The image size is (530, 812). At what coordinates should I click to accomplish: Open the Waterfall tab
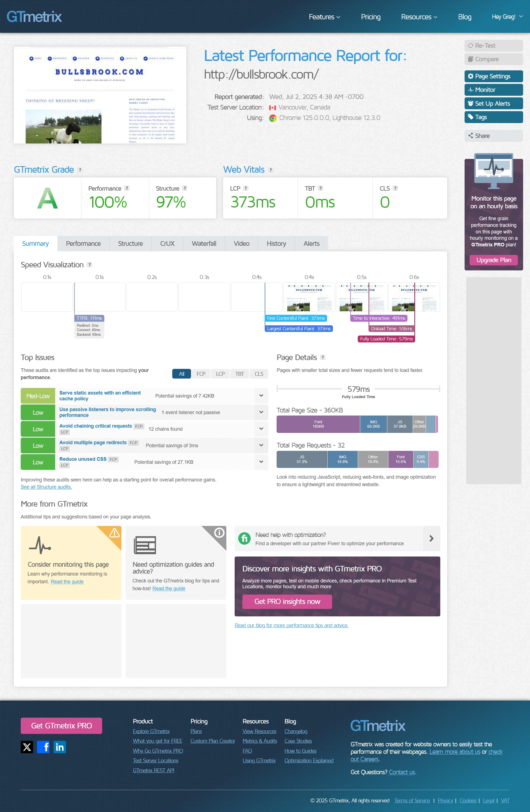(x=204, y=244)
